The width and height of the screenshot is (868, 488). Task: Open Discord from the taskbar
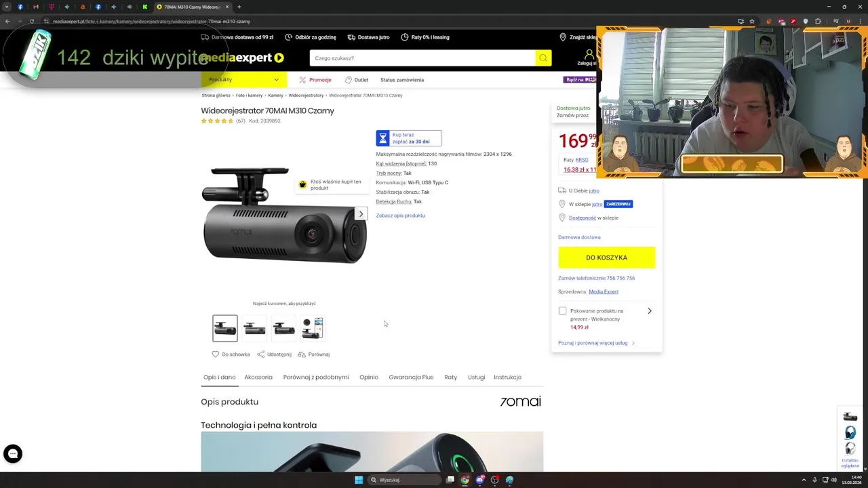click(479, 480)
